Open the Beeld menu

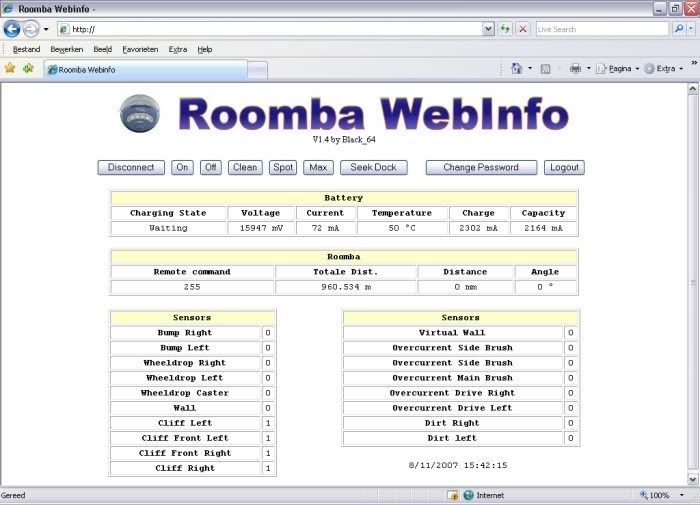pos(103,50)
